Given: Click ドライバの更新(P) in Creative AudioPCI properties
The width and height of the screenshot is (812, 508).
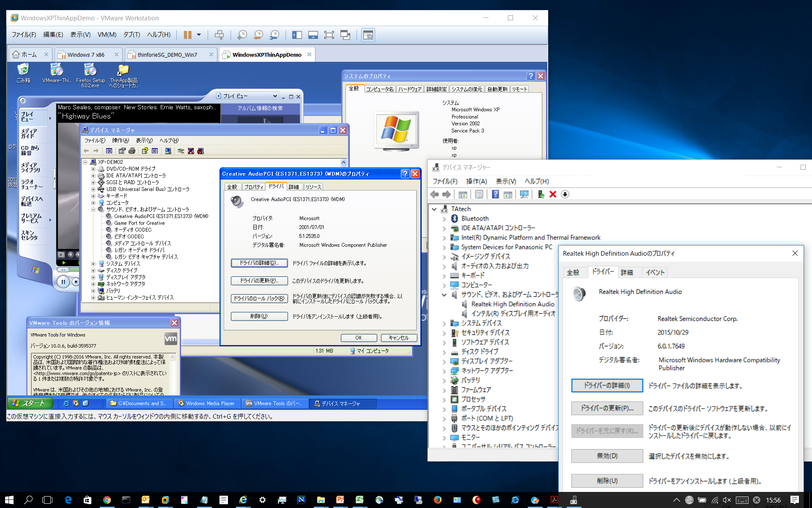Looking at the screenshot, I should click(259, 281).
